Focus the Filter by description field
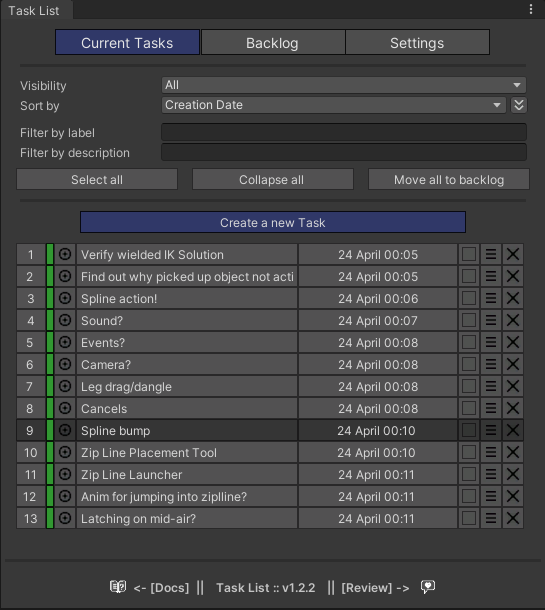This screenshot has height=610, width=545. click(x=344, y=152)
